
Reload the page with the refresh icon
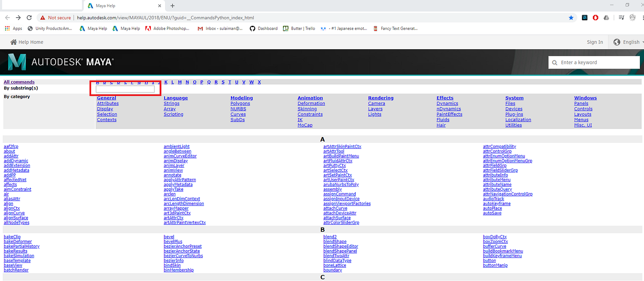coord(29,18)
